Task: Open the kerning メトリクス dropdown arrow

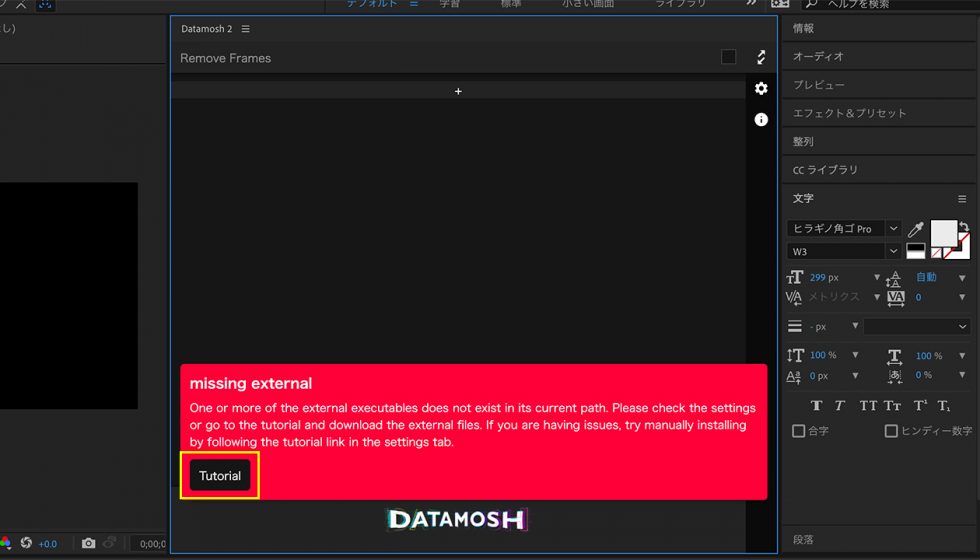Action: click(x=877, y=297)
